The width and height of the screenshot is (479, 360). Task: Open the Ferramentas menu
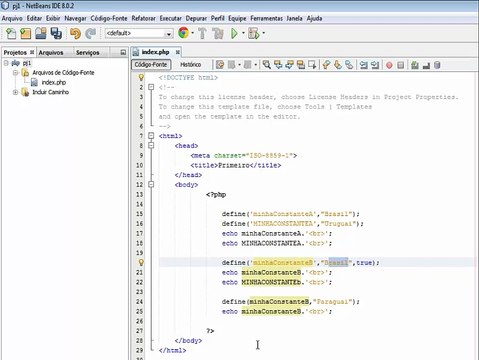click(266, 18)
